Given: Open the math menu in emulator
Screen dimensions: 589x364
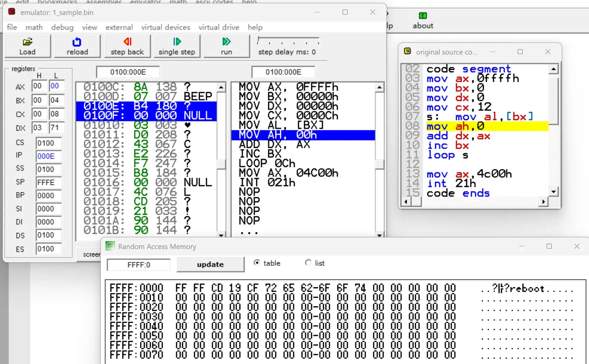Looking at the screenshot, I should pos(34,27).
